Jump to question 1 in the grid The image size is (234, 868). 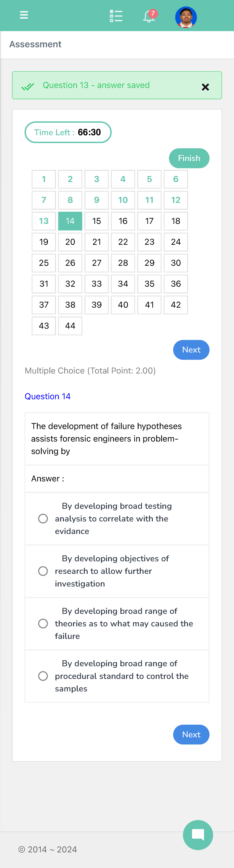tap(43, 179)
